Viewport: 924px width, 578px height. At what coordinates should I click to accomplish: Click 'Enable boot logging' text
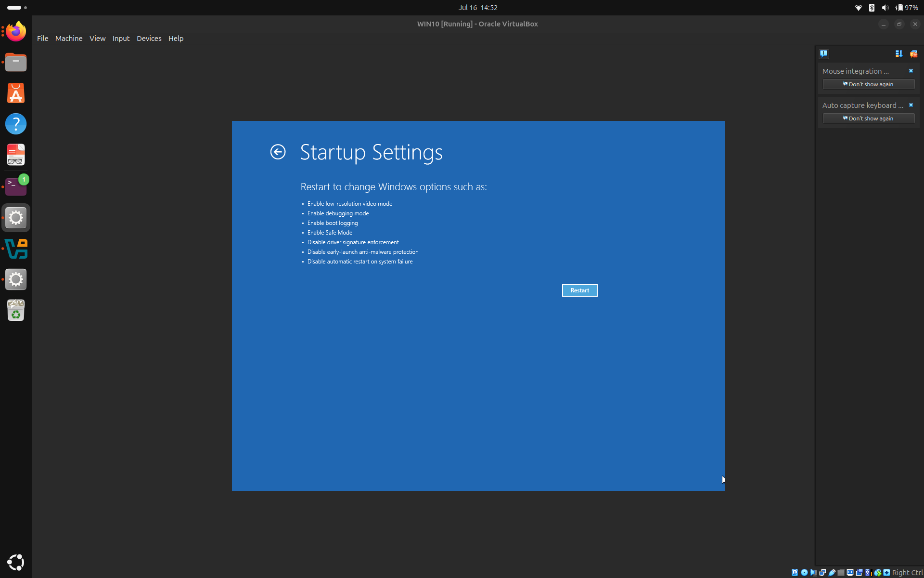click(333, 223)
